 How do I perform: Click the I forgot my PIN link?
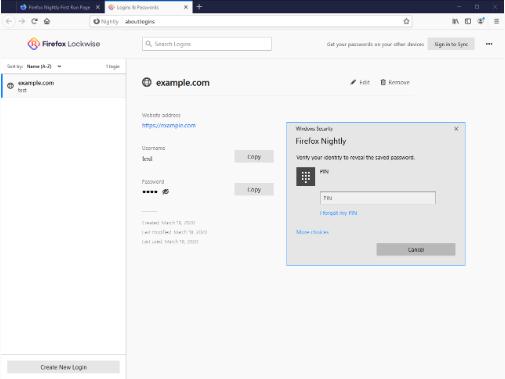coord(338,213)
